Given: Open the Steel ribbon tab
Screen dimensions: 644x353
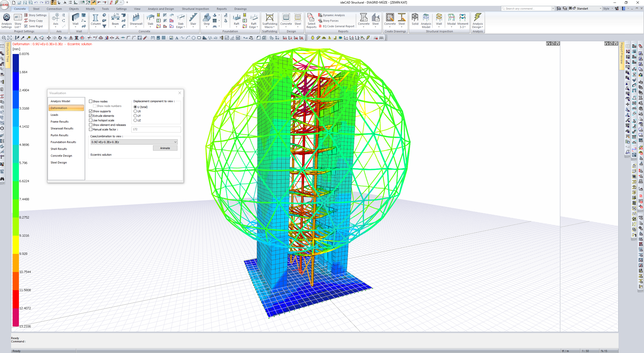Looking at the screenshot, I should [x=36, y=9].
